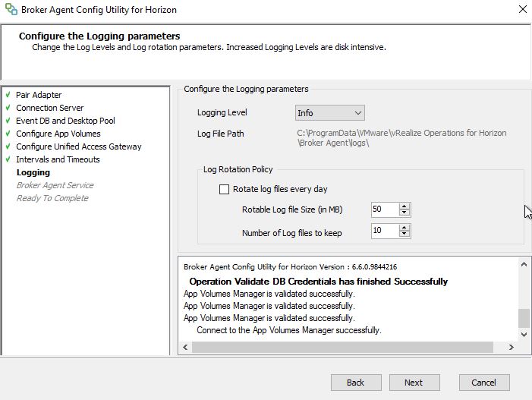Select the Ready To Complete step
Screen dimensions: 532x400
pos(52,198)
